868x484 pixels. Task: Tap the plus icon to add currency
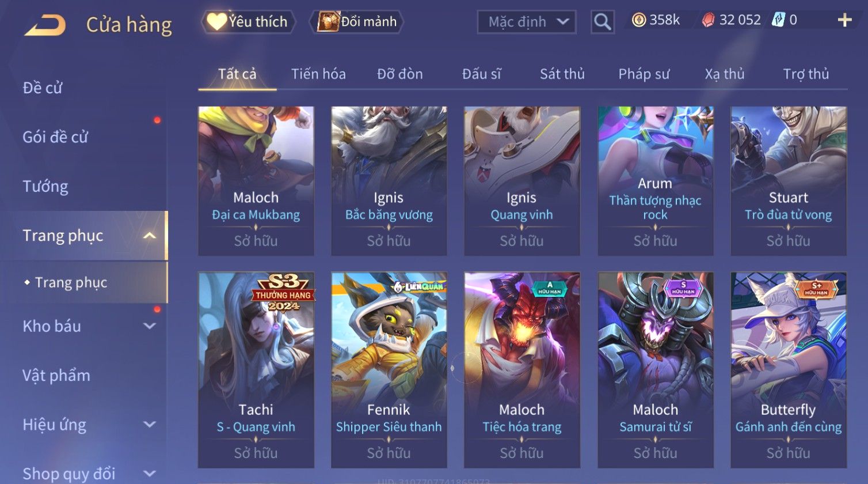[x=844, y=20]
